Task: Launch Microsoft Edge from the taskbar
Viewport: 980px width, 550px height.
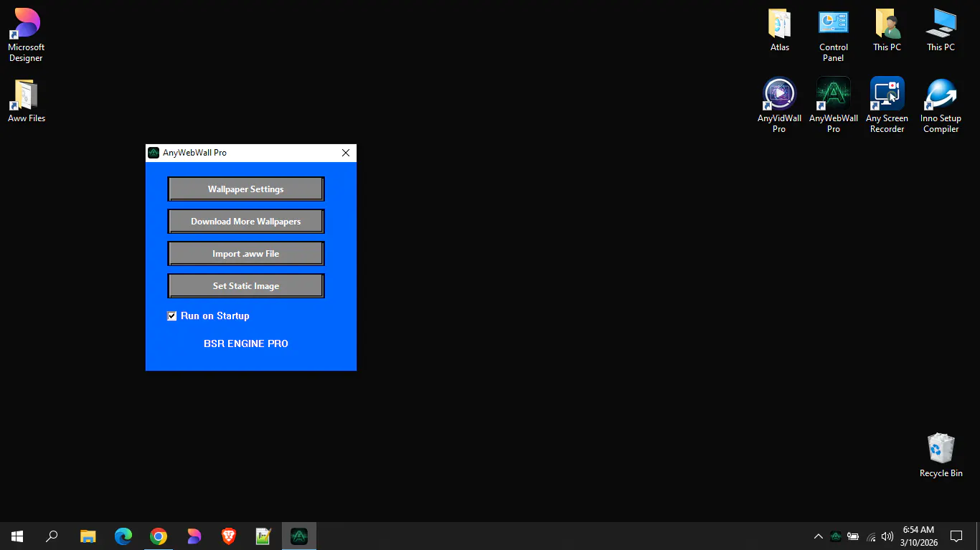Action: click(123, 536)
